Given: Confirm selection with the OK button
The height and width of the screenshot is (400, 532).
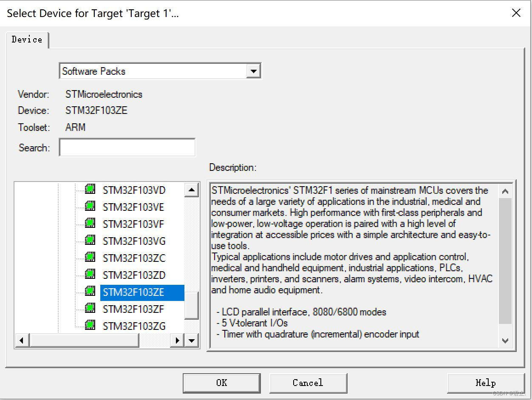Looking at the screenshot, I should tap(222, 383).
